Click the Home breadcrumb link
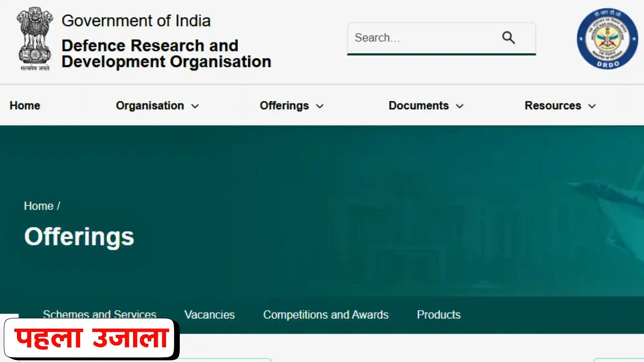This screenshot has width=644, height=362. pyautogui.click(x=38, y=206)
